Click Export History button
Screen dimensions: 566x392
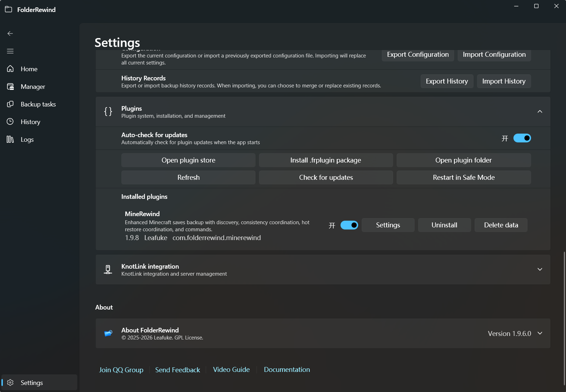[x=447, y=81]
